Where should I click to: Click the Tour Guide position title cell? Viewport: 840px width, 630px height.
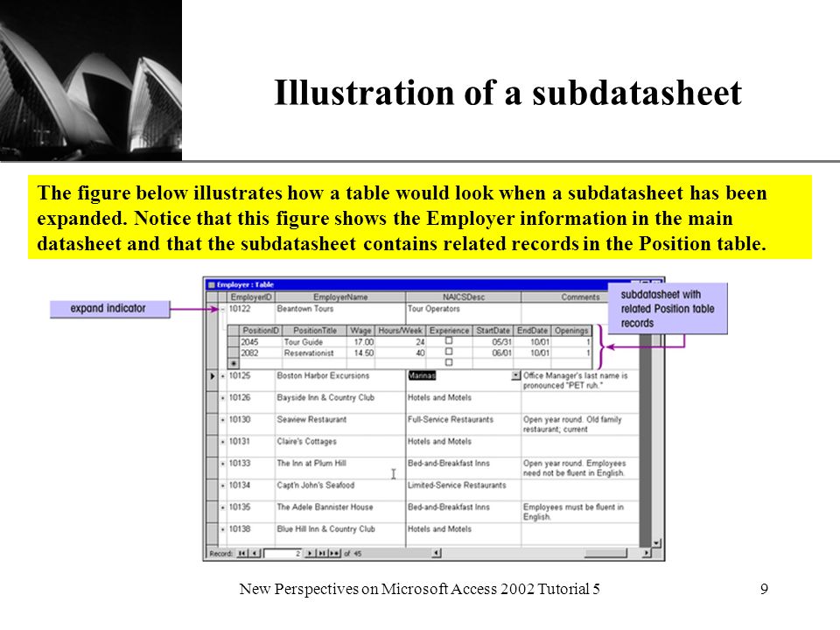tap(314, 342)
